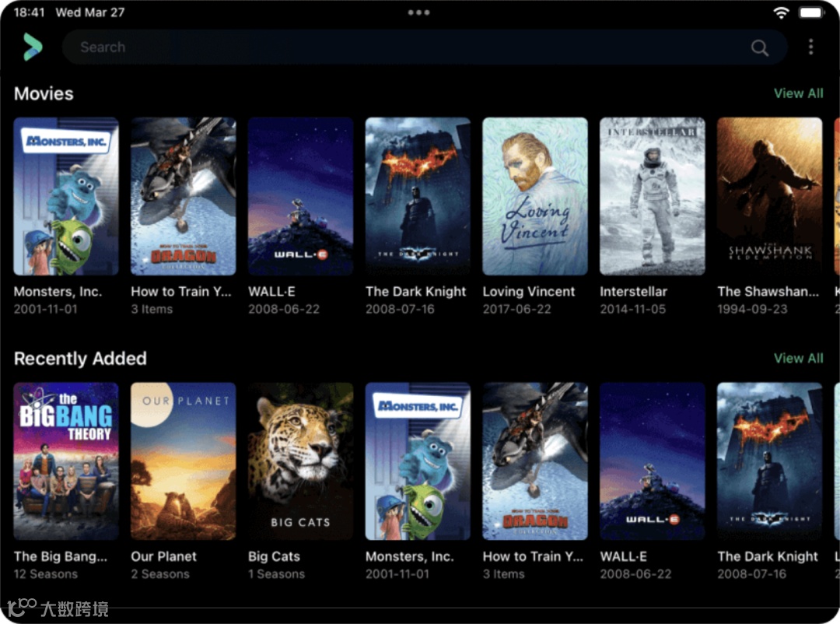Open WALL·E poster in Movies row

[300, 196]
